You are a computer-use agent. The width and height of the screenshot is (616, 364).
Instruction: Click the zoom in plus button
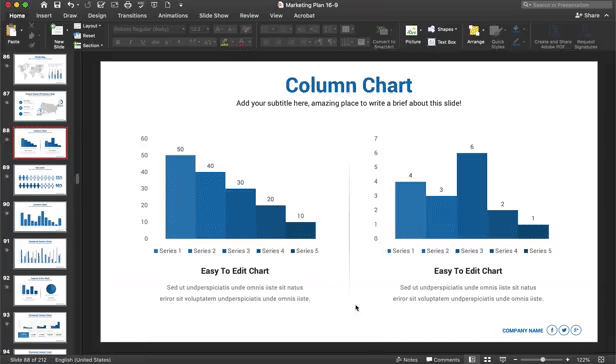coord(567,360)
